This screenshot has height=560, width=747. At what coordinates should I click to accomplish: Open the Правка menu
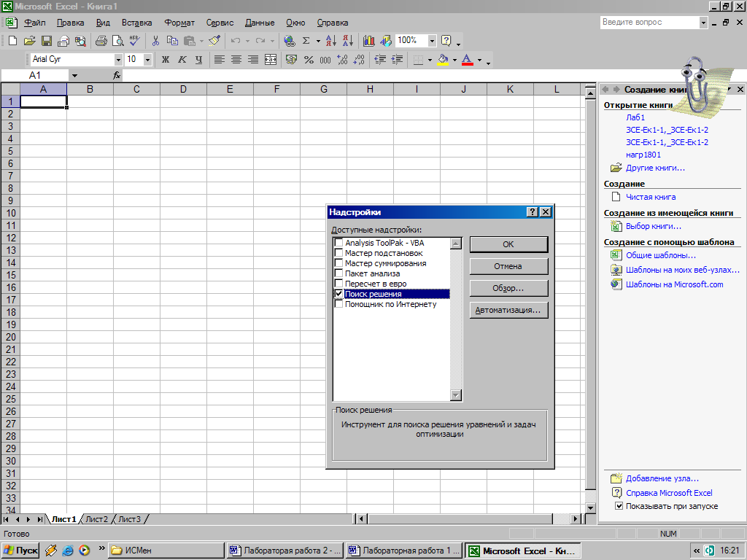(x=71, y=23)
